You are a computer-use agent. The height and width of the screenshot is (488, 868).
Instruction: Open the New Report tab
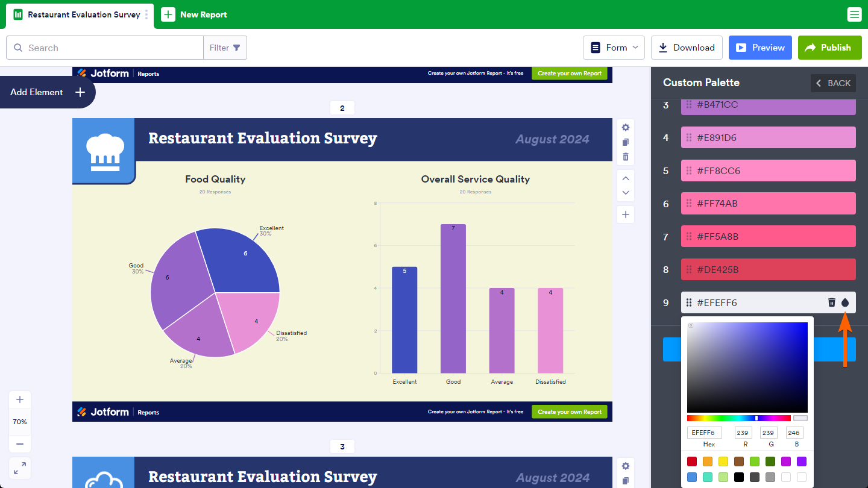(195, 14)
